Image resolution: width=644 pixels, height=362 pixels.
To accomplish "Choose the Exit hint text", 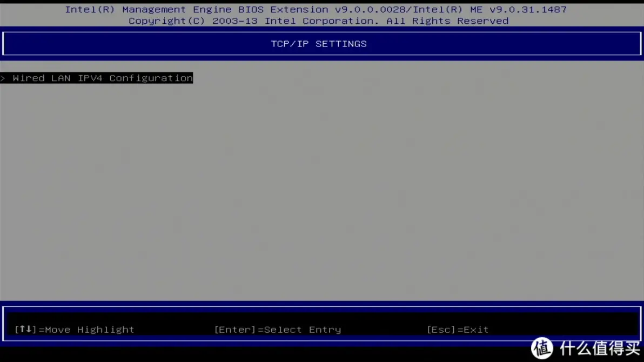I will (x=475, y=330).
